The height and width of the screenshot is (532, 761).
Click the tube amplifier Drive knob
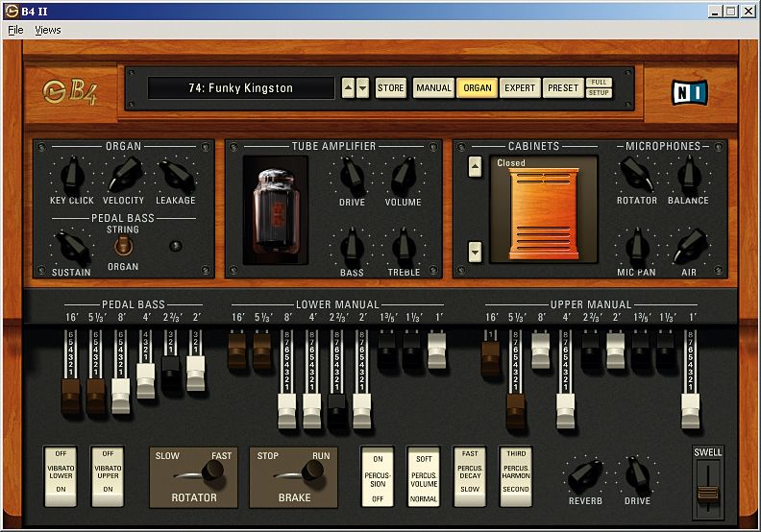pyautogui.click(x=352, y=176)
